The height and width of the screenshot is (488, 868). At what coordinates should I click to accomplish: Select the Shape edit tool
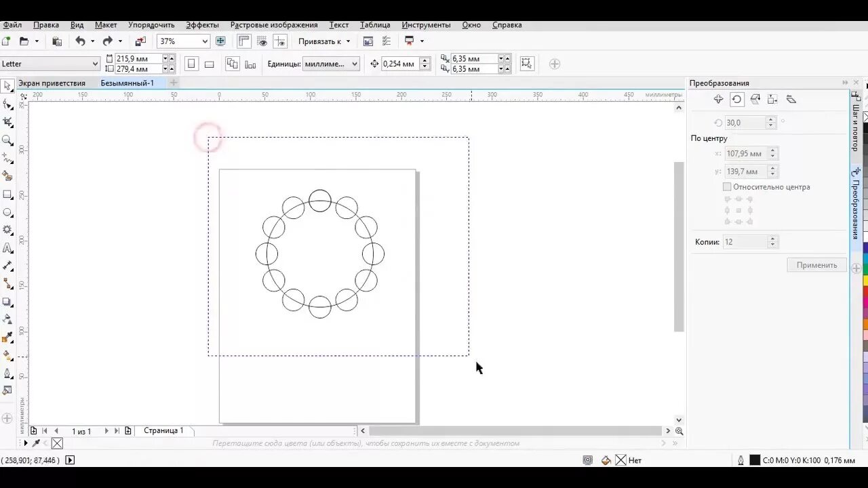tap(7, 104)
